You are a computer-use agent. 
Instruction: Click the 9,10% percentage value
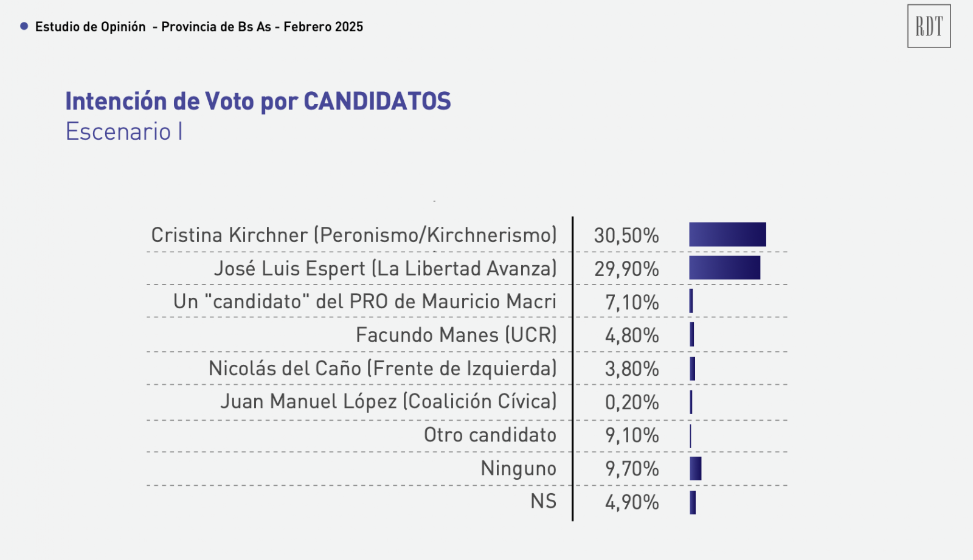pos(632,435)
